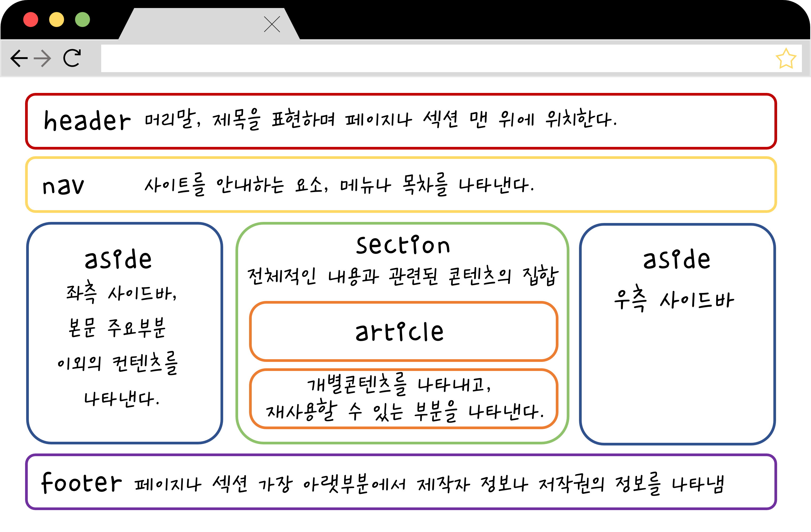The image size is (811, 532).
Task: Close the tab with the X icon
Action: pyautogui.click(x=272, y=24)
